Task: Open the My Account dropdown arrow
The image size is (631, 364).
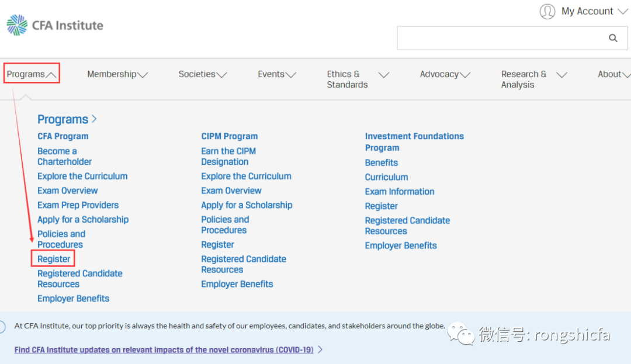Action: coord(623,11)
